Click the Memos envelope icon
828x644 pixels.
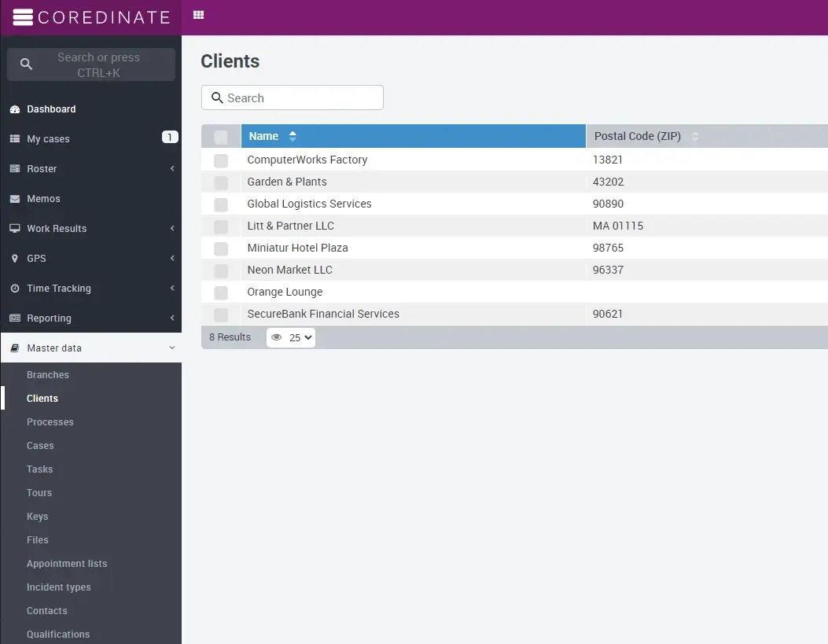click(14, 199)
